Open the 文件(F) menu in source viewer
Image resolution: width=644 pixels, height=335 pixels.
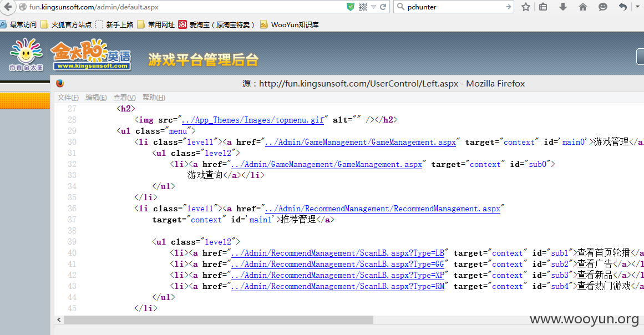(x=68, y=97)
